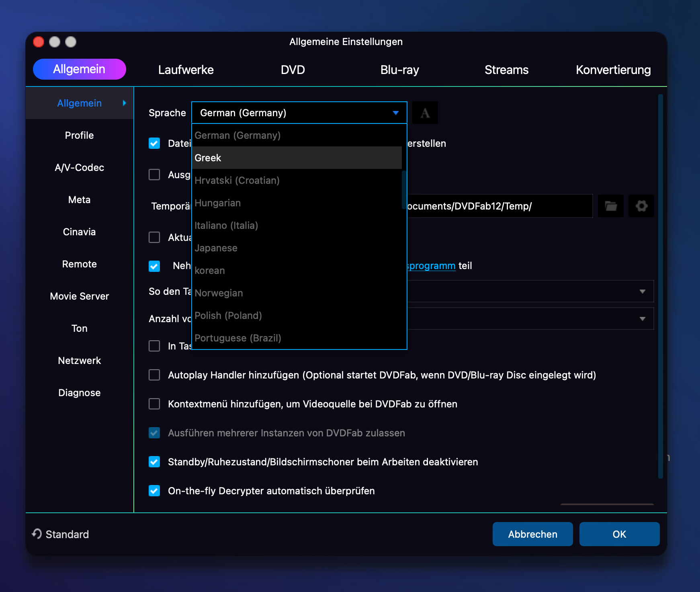Select Remote in the sidebar
The image size is (700, 592).
click(80, 264)
